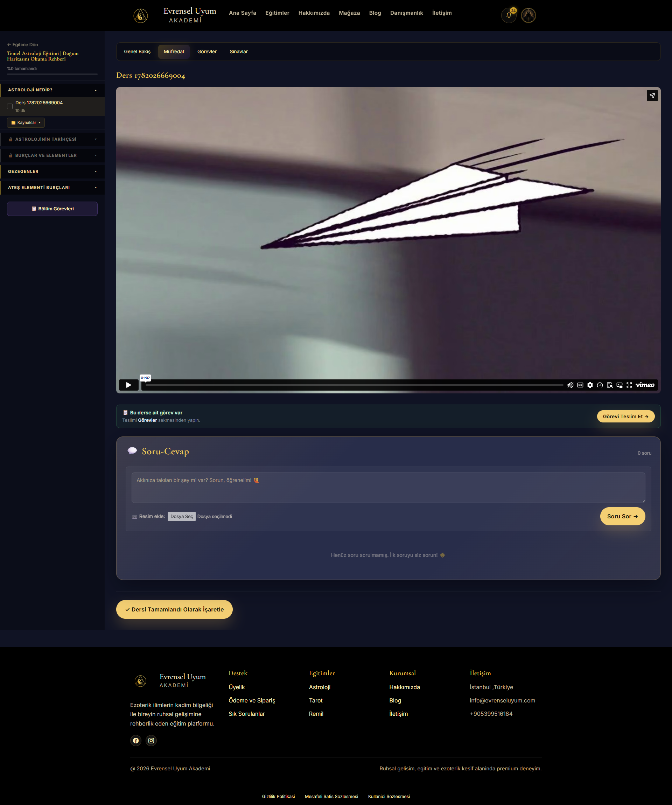Check the Ders 1782026669004 lesson checkbox
The height and width of the screenshot is (805, 672).
click(x=9, y=106)
